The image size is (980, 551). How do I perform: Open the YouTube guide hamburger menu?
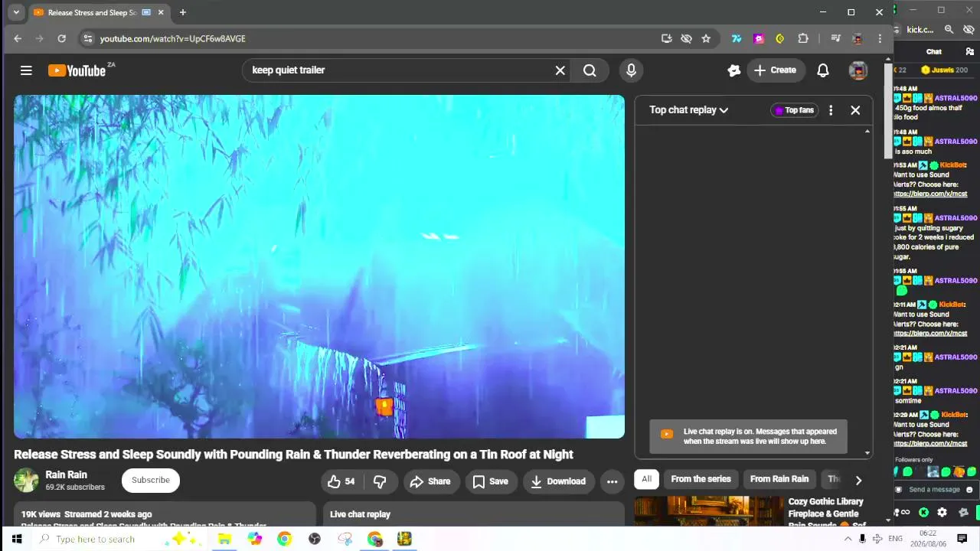tap(26, 70)
